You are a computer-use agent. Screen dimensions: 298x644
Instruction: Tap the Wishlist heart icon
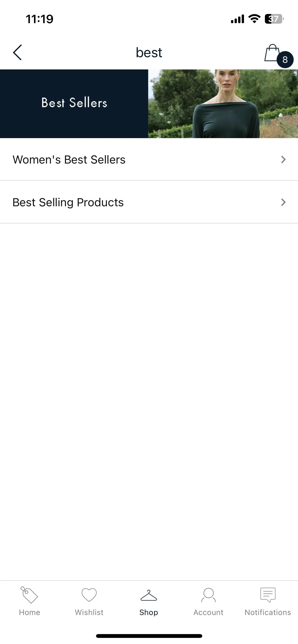click(89, 595)
